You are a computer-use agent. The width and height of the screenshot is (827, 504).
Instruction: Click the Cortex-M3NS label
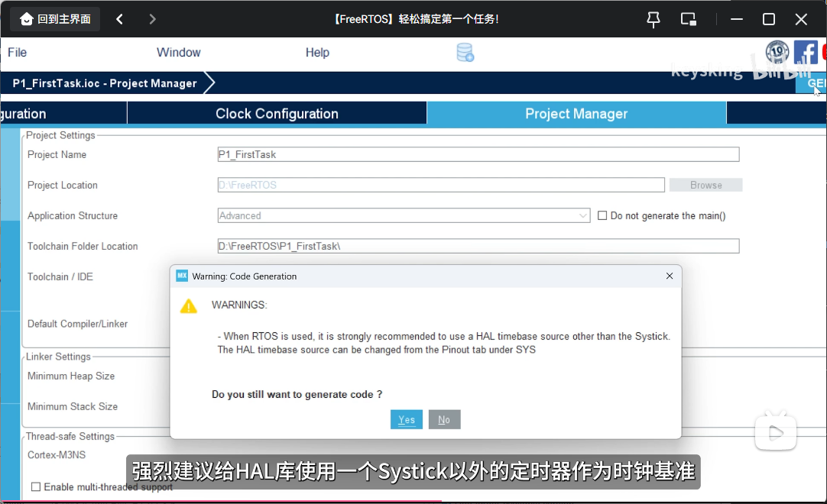[57, 455]
